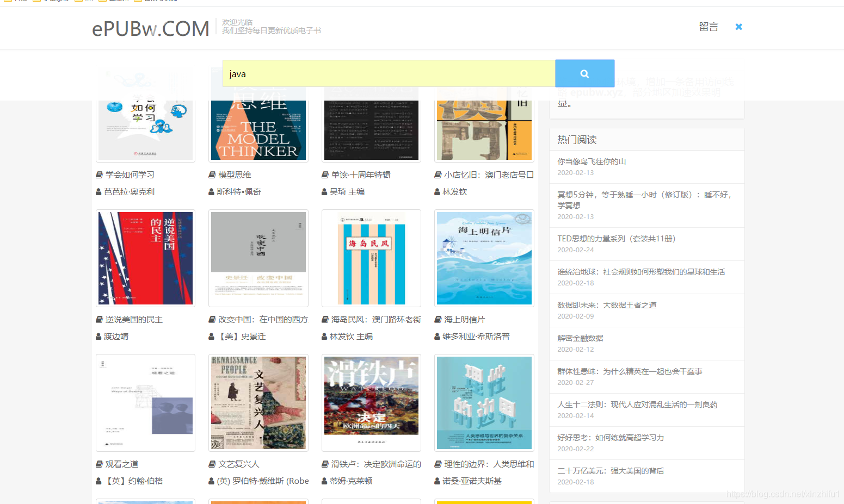This screenshot has height=504, width=844.
Task: Click the author icon beside 维多利亚·希斯洛普
Action: pyautogui.click(x=437, y=337)
